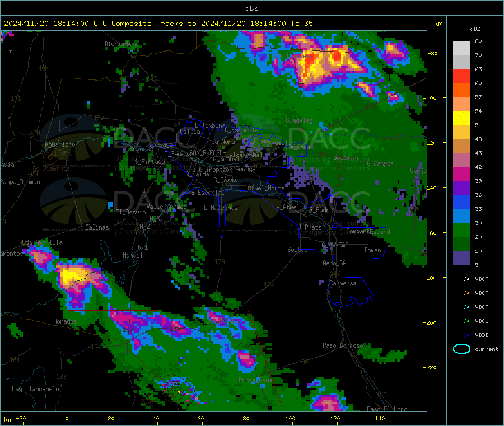
Task: Click the 'R_Padre' place label
Action: coord(321,210)
